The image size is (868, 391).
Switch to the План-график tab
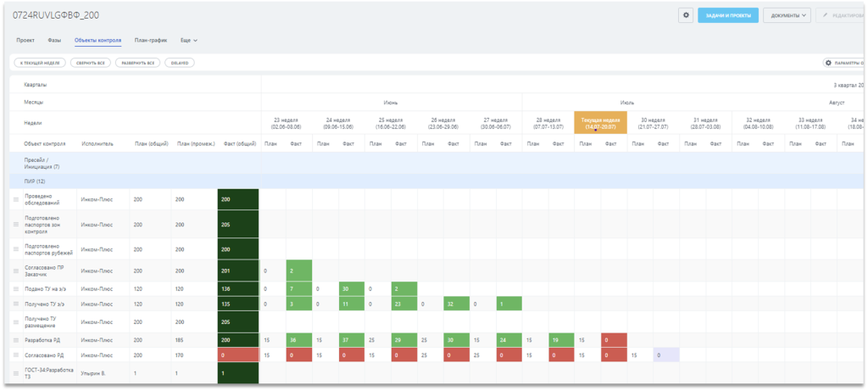(x=151, y=40)
